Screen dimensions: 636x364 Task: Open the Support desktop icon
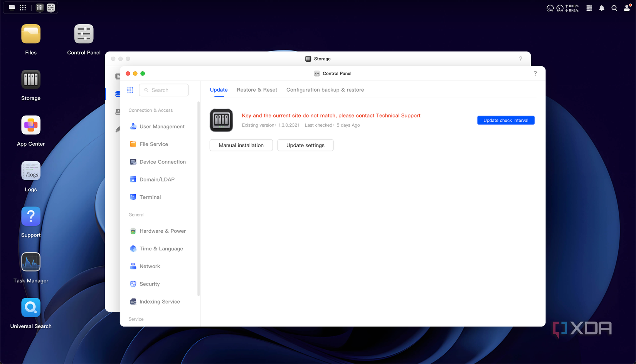click(x=31, y=216)
